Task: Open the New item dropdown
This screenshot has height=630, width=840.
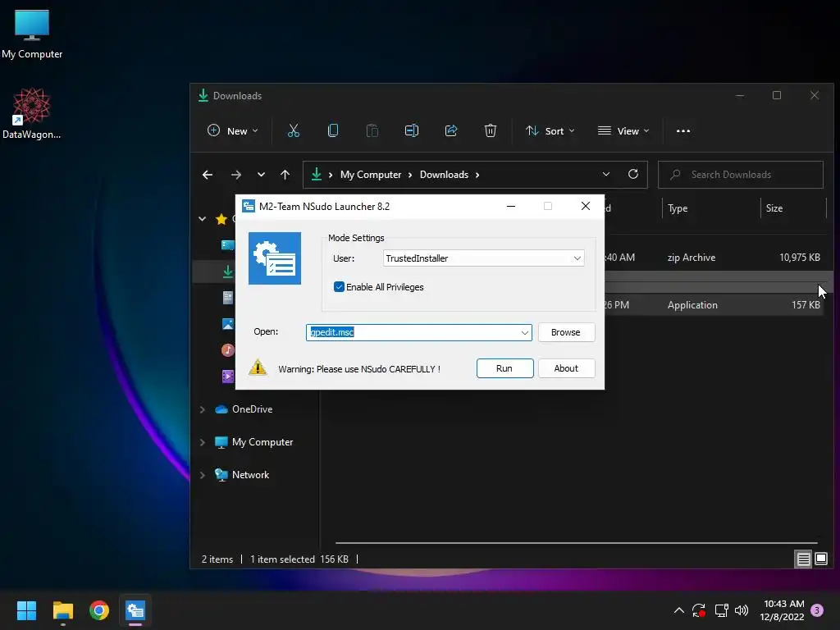Action: [x=232, y=130]
